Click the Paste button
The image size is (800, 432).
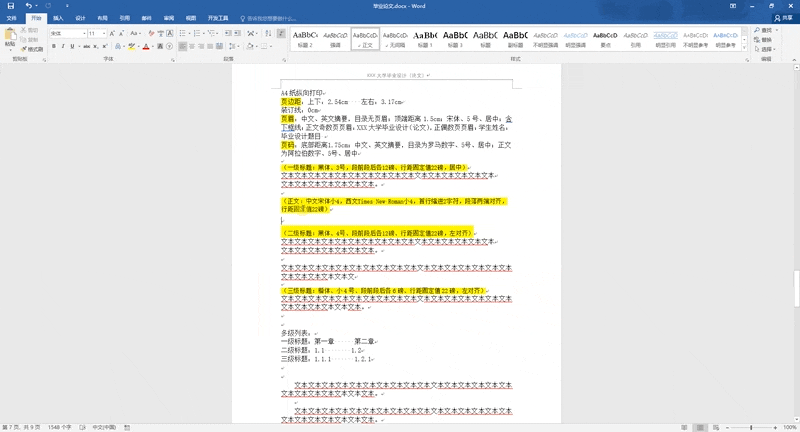(x=10, y=39)
